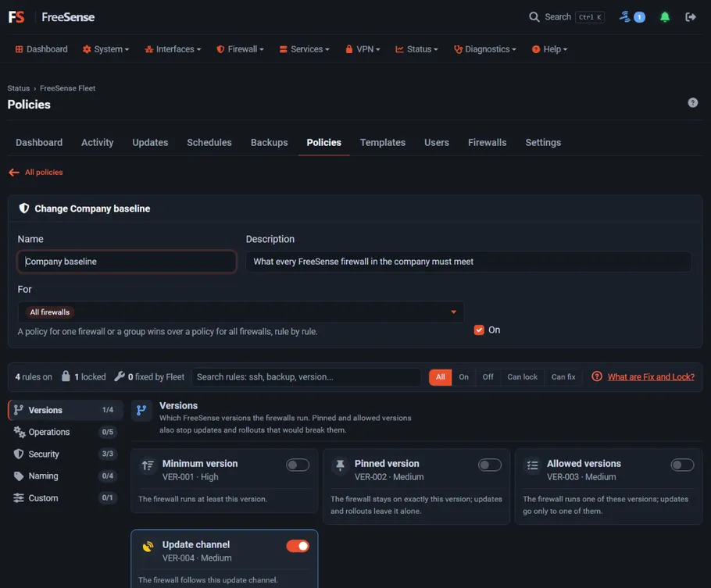Screen dimensions: 711x588
Task: Switch to the Activity tab
Action: (97, 142)
